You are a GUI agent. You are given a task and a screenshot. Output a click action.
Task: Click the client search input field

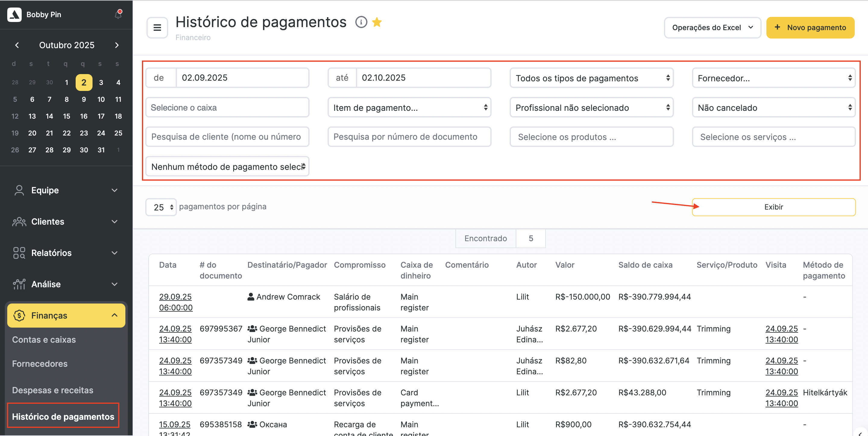pyautogui.click(x=227, y=137)
